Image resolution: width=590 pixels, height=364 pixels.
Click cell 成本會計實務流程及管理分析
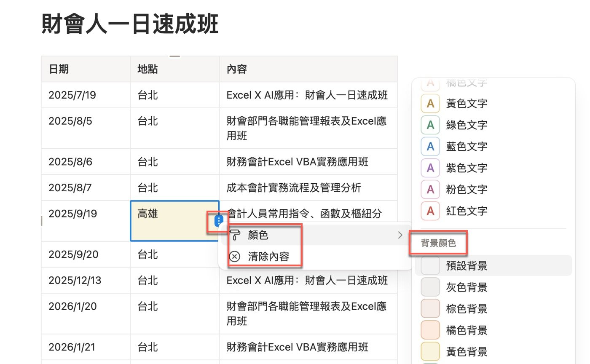tap(308, 187)
